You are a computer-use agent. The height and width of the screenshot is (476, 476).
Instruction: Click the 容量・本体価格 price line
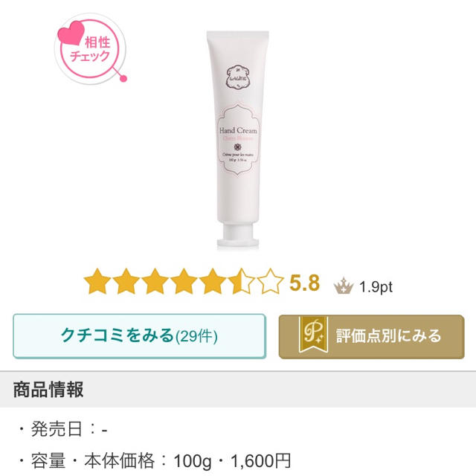155,460
